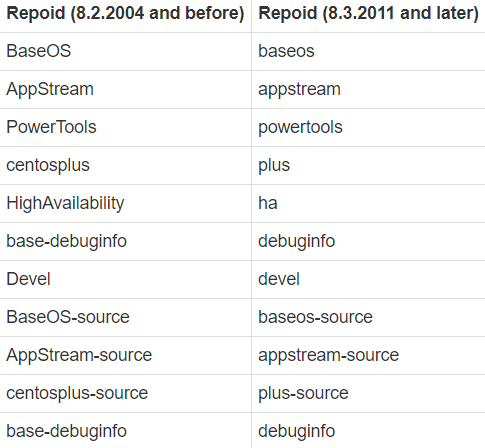485x448 pixels.
Task: Select the PowerTools entry
Action: pos(125,127)
